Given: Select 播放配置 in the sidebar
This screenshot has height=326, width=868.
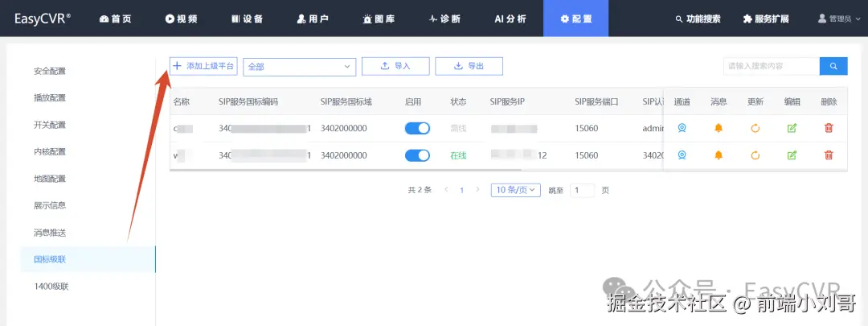Looking at the screenshot, I should [50, 97].
